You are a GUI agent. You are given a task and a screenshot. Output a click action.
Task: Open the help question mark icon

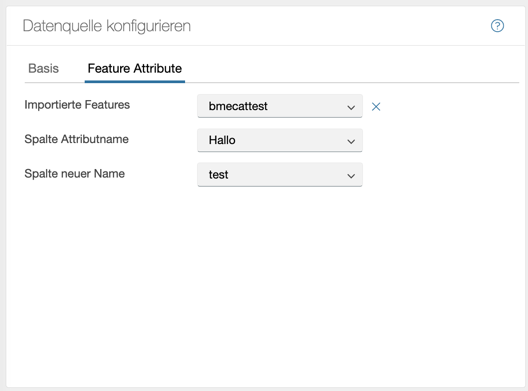pos(497,26)
